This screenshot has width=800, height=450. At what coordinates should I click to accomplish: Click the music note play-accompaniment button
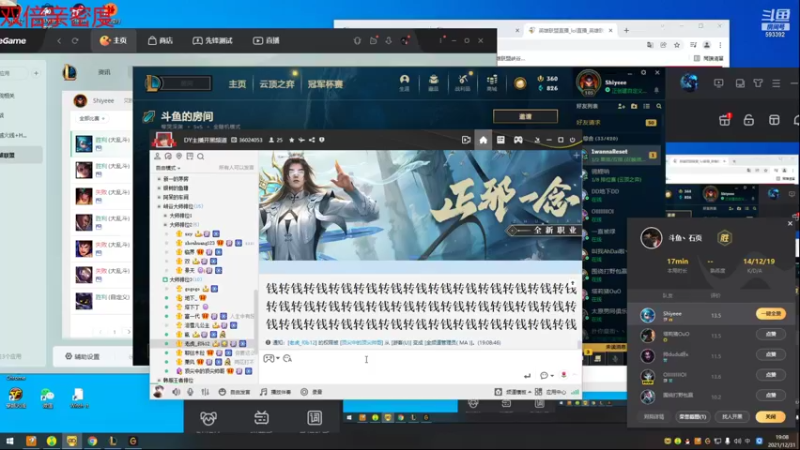[276, 392]
